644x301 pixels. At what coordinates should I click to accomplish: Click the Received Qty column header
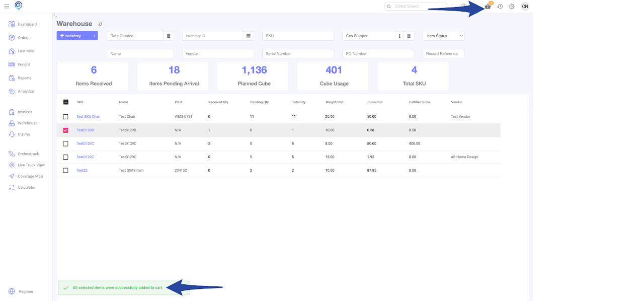218,102
